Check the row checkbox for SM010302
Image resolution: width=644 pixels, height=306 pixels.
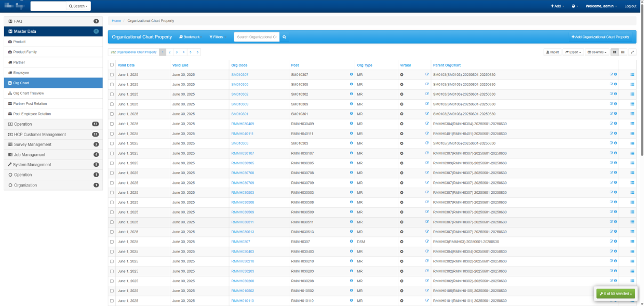(x=112, y=95)
